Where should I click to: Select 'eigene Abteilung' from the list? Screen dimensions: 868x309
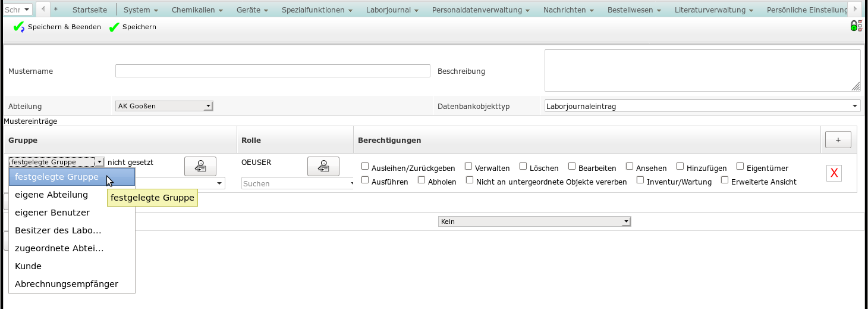(x=52, y=195)
